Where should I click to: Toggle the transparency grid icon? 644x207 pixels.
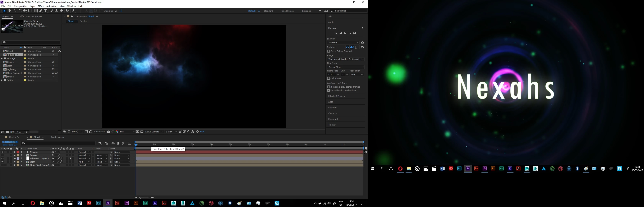click(x=142, y=132)
